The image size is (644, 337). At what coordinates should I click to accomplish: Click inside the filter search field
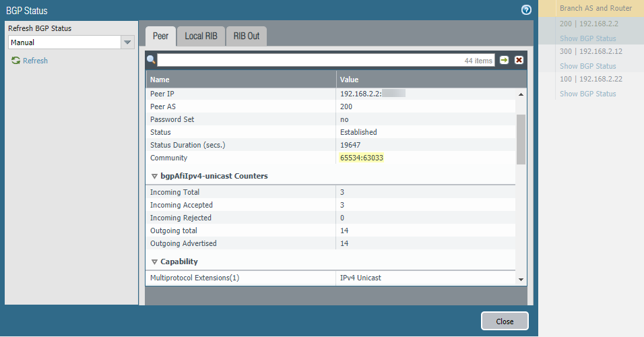pos(310,60)
